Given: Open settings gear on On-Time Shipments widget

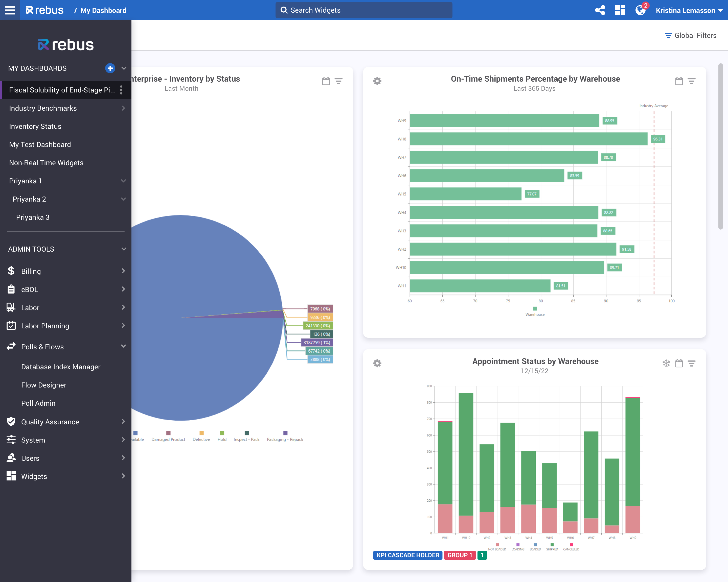Looking at the screenshot, I should click(377, 81).
